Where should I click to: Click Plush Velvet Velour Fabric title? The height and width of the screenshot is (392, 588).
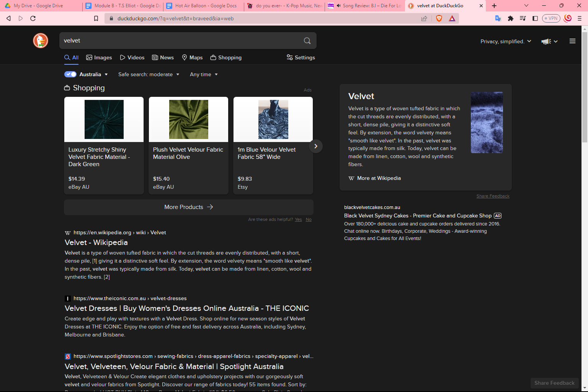point(188,153)
